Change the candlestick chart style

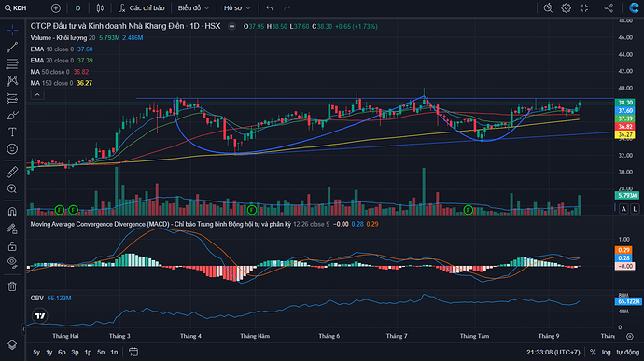[100, 7]
